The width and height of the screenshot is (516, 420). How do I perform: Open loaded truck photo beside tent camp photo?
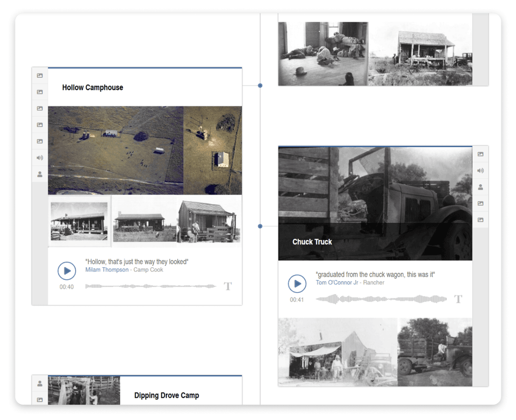pos(435,352)
